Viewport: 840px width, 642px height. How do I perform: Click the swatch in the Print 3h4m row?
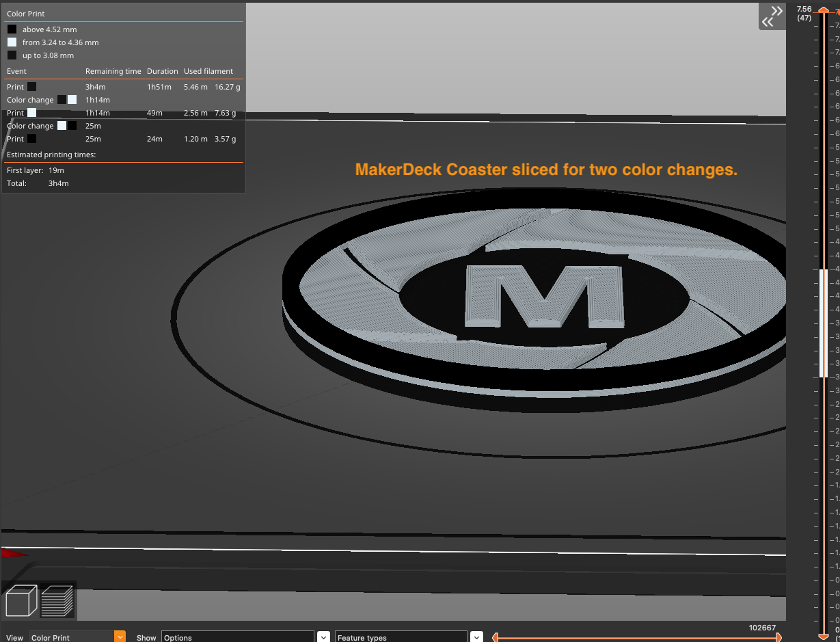31,87
